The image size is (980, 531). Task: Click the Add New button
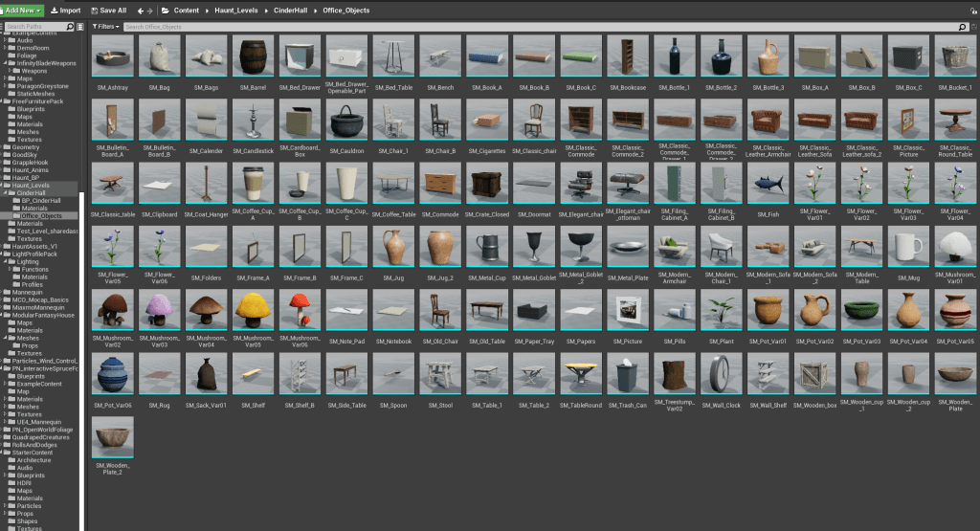(x=22, y=10)
